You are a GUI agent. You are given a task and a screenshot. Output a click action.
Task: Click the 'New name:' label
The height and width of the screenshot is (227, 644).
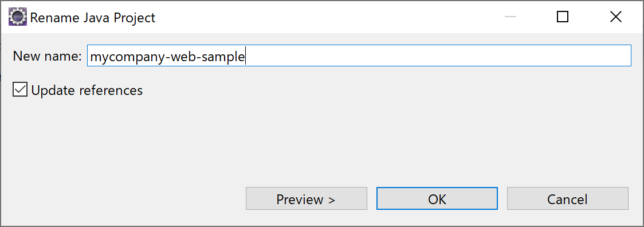coord(47,55)
